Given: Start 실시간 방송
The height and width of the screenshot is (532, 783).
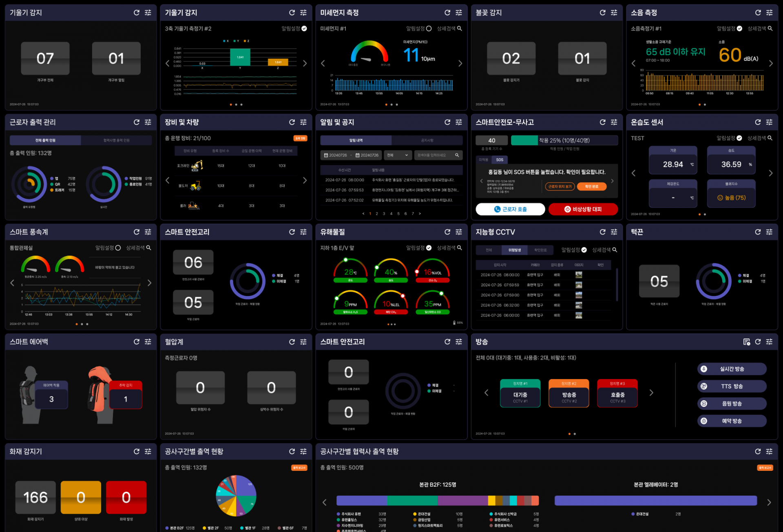Looking at the screenshot, I should point(732,369).
